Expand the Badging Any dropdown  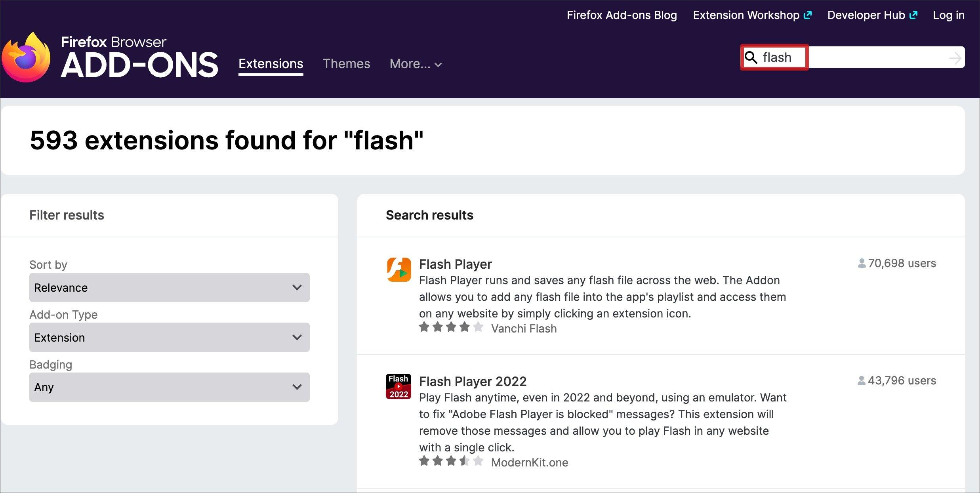(169, 387)
